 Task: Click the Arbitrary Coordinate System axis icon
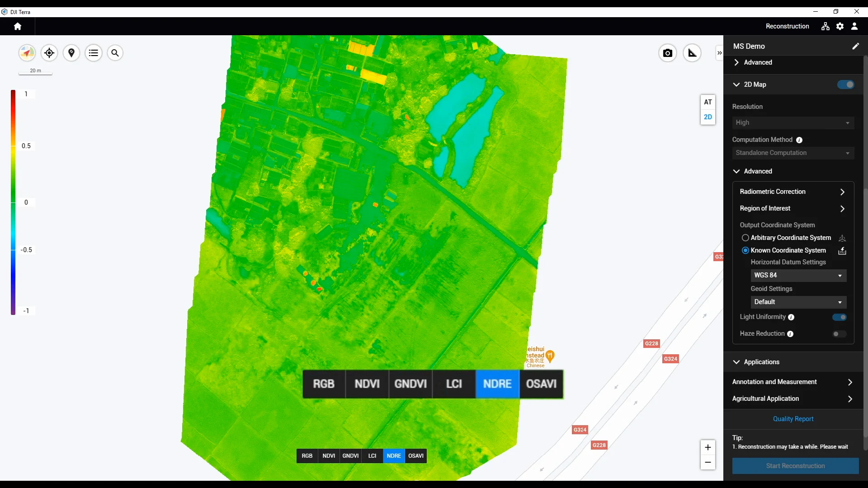[842, 238]
